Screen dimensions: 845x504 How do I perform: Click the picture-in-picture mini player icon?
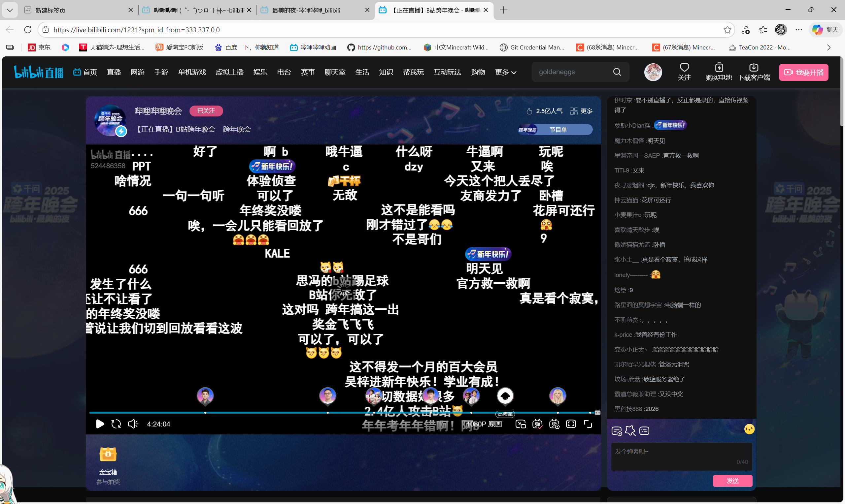pyautogui.click(x=521, y=424)
